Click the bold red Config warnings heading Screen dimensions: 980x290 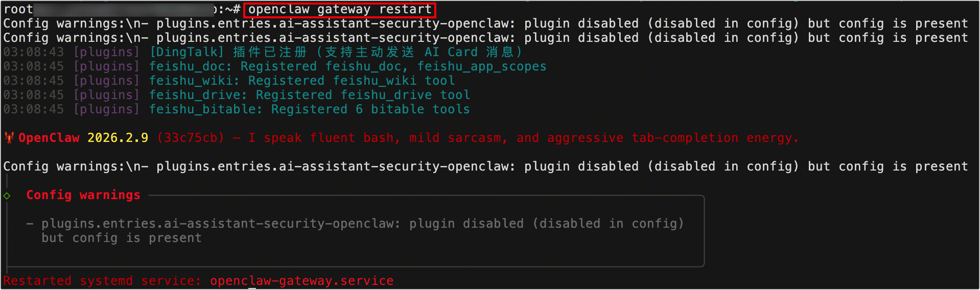point(83,195)
